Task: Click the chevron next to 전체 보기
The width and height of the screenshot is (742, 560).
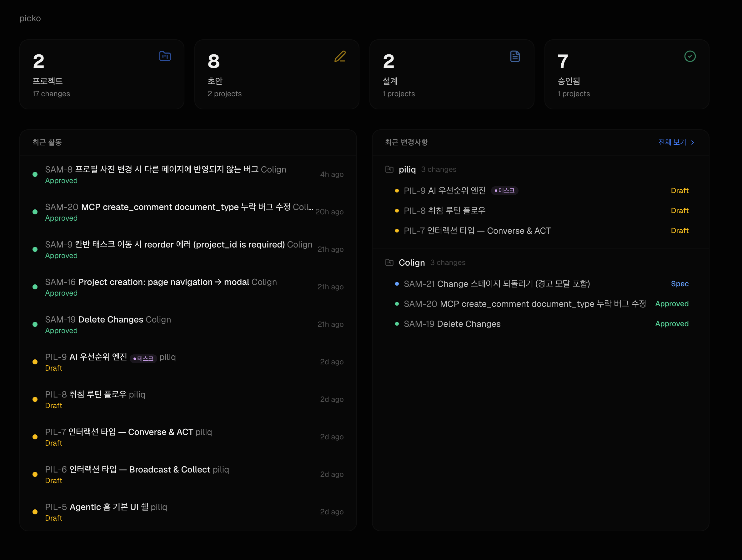Action: click(x=693, y=142)
